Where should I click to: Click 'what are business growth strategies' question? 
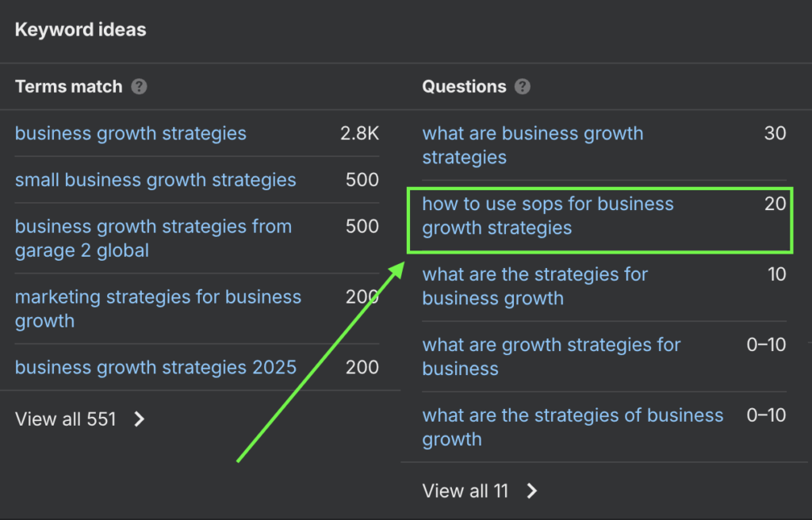[x=532, y=145]
